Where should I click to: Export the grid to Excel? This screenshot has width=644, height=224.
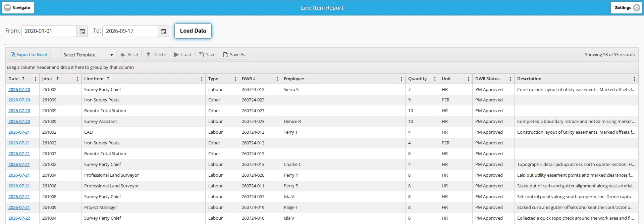pyautogui.click(x=29, y=55)
